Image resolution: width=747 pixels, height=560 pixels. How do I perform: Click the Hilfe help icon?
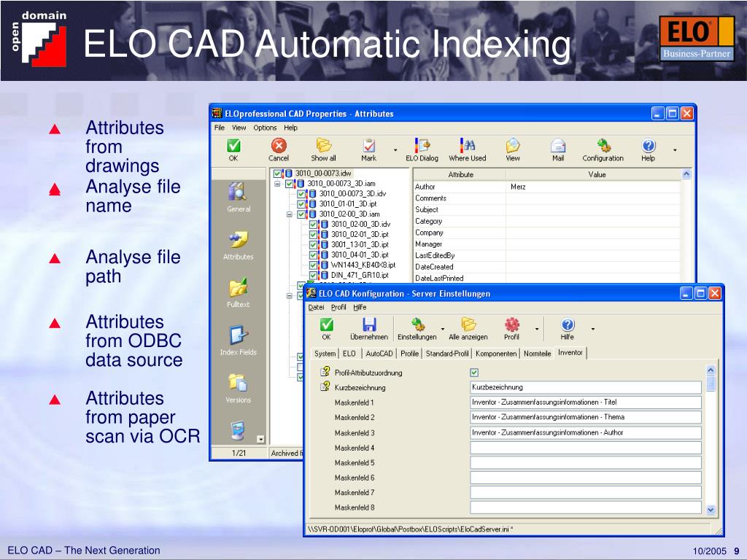pyautogui.click(x=568, y=324)
